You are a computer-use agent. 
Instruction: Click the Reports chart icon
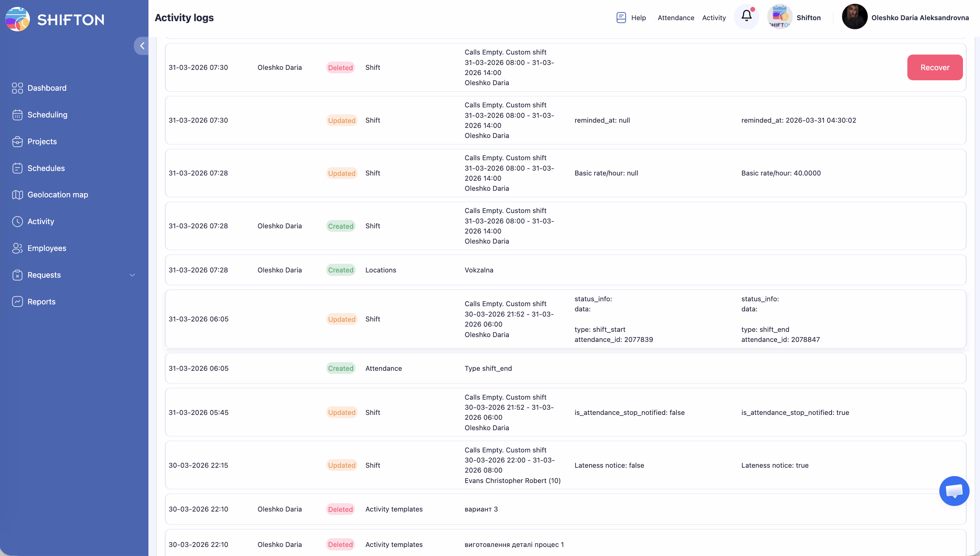[x=17, y=302]
